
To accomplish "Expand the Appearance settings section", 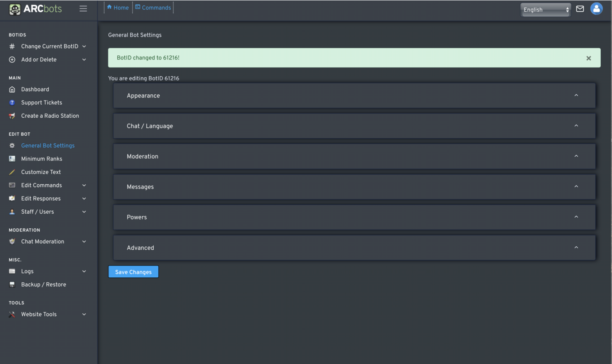I will (x=354, y=96).
